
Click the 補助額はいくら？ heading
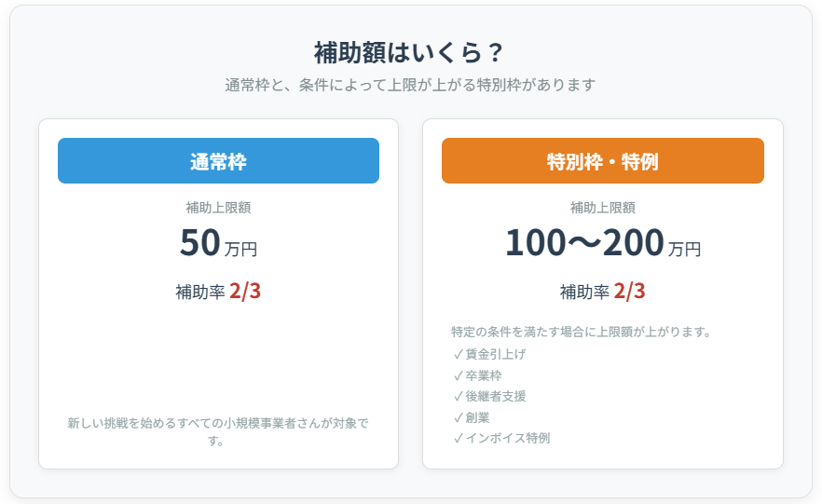click(410, 52)
